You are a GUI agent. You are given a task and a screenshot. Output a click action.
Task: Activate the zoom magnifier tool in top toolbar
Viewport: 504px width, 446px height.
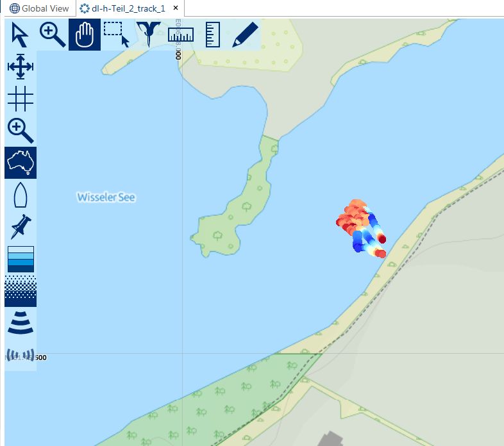click(53, 35)
